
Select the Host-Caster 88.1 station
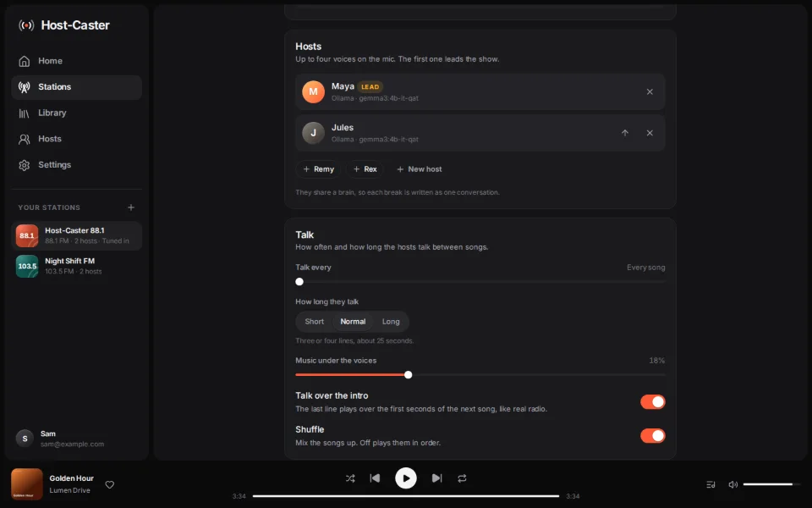tap(77, 236)
